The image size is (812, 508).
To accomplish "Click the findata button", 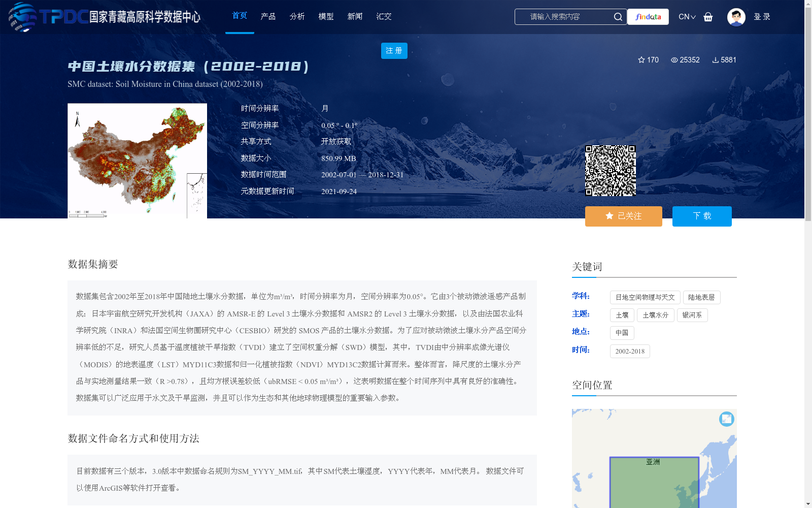I will 648,17.
